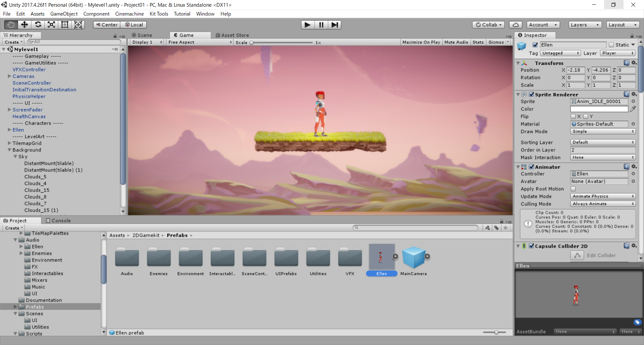Switch to the Asset Store tab
Image resolution: width=644 pixels, height=345 pixels.
point(232,35)
